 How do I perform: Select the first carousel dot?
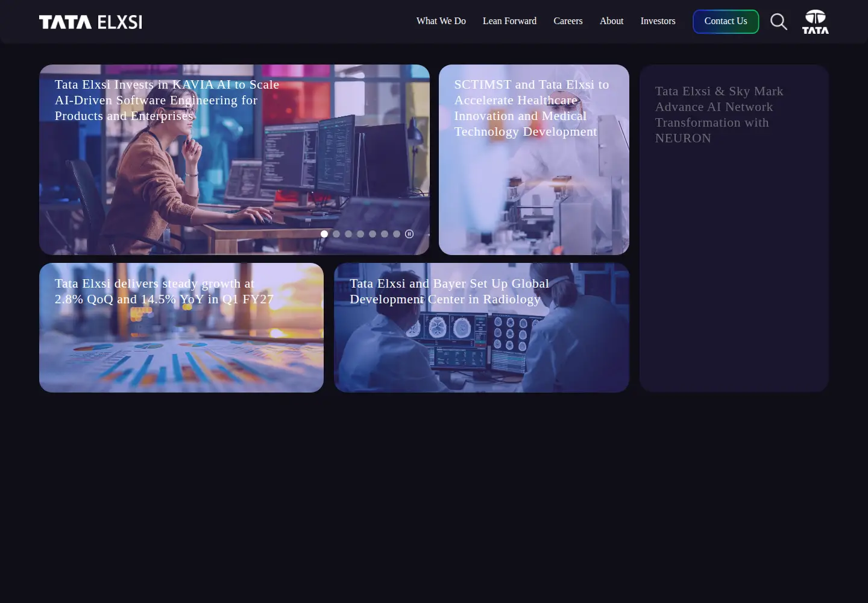click(x=324, y=234)
